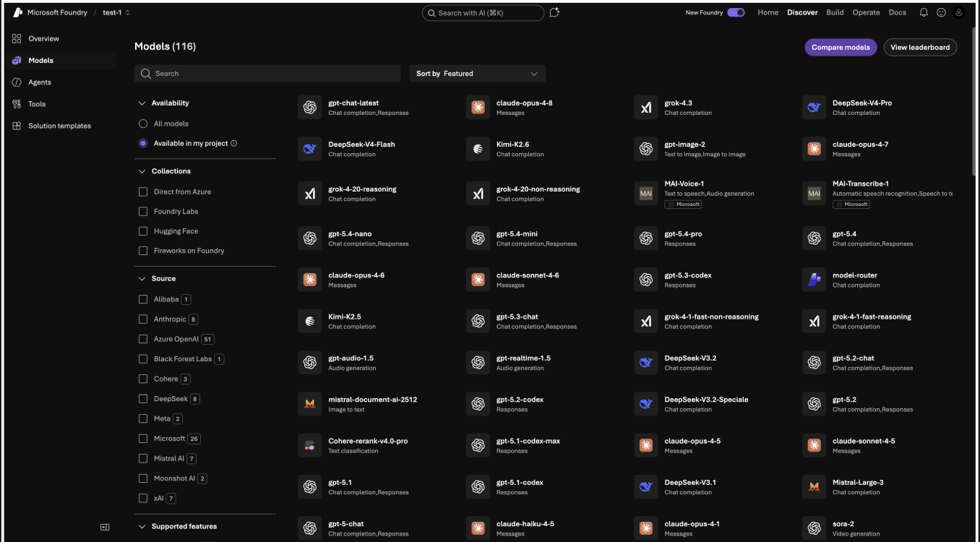Screen dimensions: 980x542
Task: Turn off the New Foundry toggle
Action: click(736, 12)
